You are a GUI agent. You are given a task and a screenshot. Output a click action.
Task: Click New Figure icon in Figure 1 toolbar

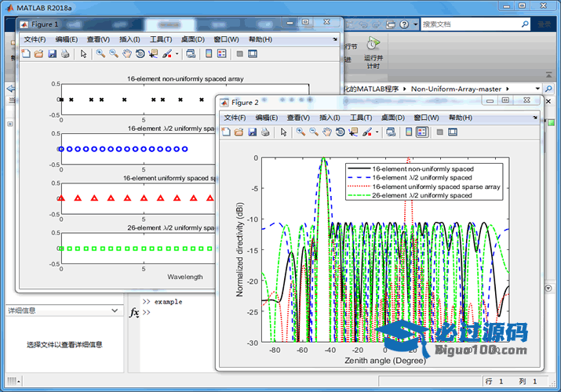(26, 54)
